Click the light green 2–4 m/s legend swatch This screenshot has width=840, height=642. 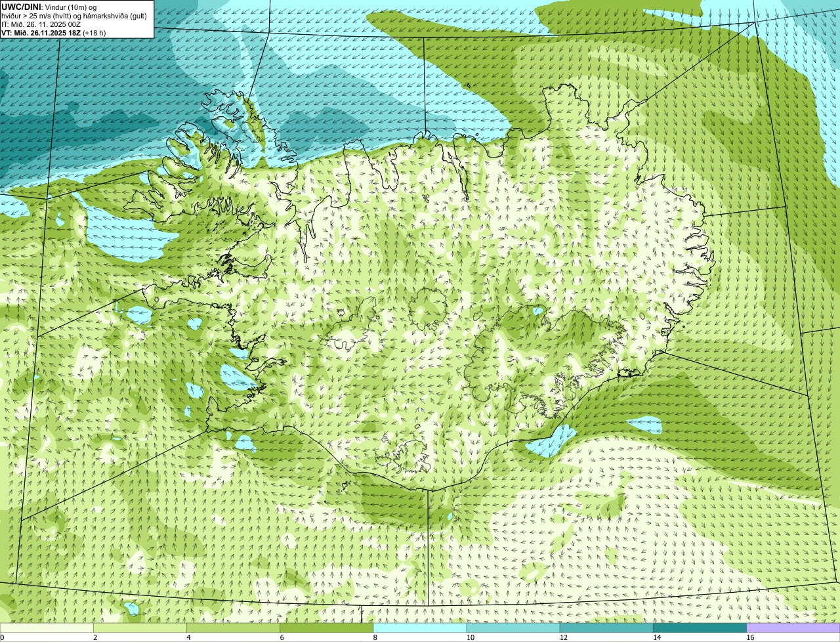tap(140, 628)
